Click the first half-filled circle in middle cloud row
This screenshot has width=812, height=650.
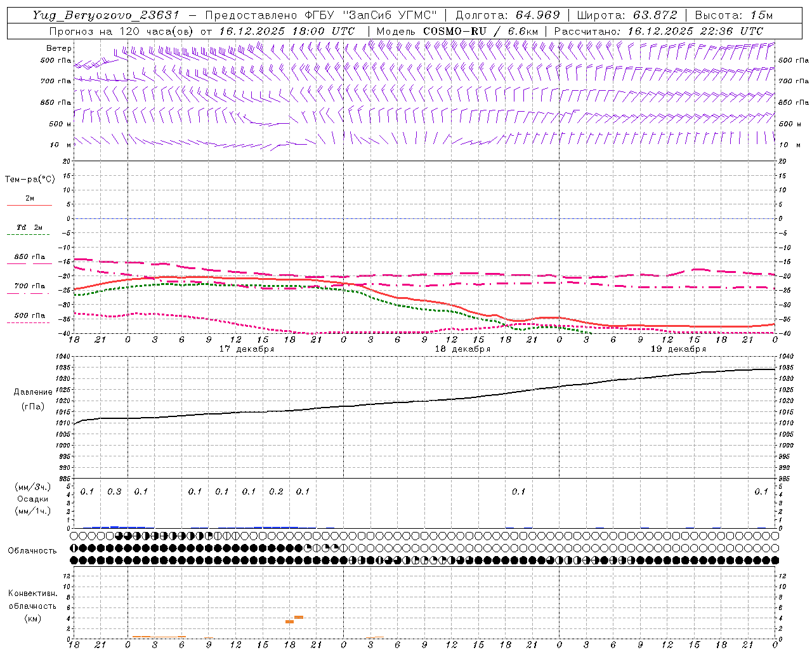click(x=74, y=548)
